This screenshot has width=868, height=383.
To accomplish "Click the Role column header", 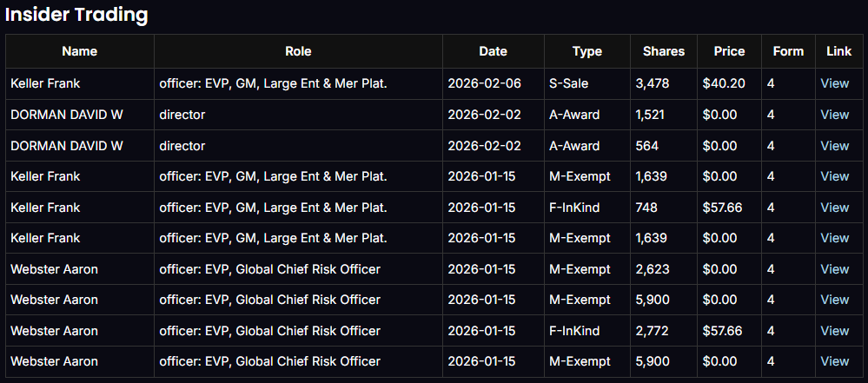I will click(298, 51).
